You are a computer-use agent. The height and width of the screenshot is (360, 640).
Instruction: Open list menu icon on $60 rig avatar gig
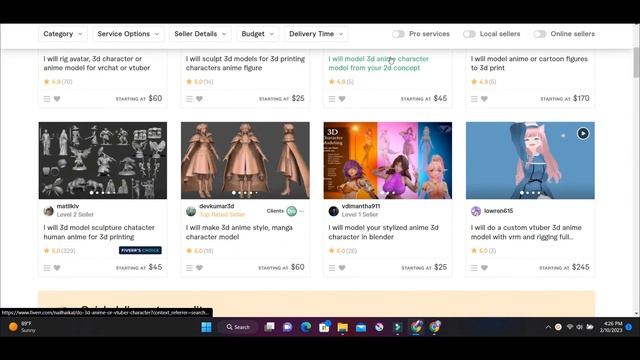click(47, 99)
